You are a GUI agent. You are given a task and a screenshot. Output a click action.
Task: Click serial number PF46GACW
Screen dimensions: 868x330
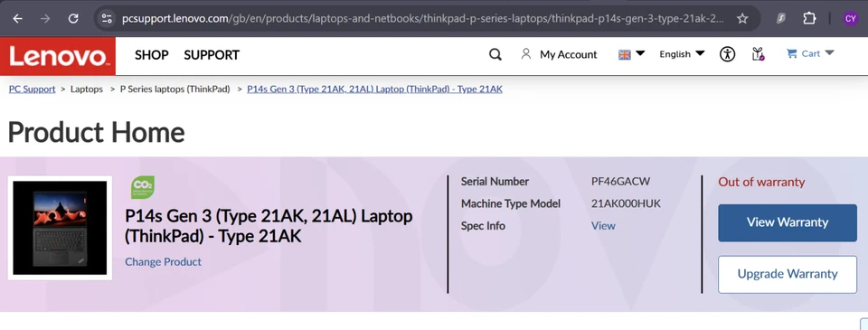[x=620, y=182]
